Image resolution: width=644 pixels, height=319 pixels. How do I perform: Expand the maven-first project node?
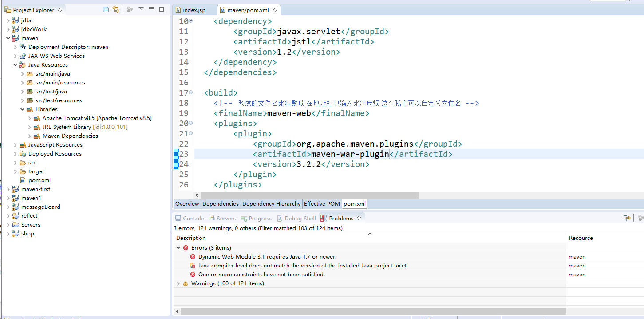[x=8, y=189]
